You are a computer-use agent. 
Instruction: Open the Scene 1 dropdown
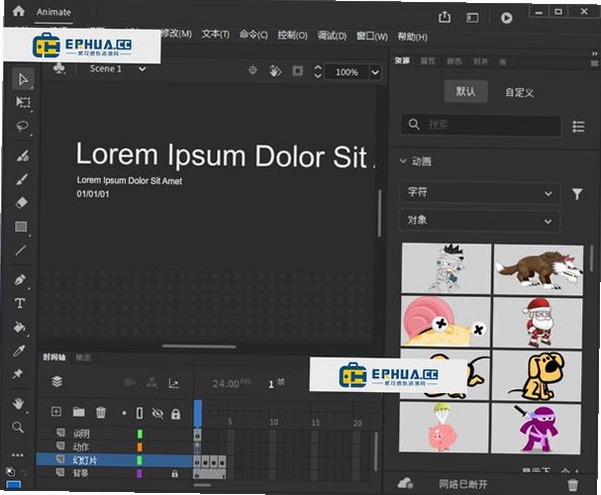pyautogui.click(x=142, y=69)
